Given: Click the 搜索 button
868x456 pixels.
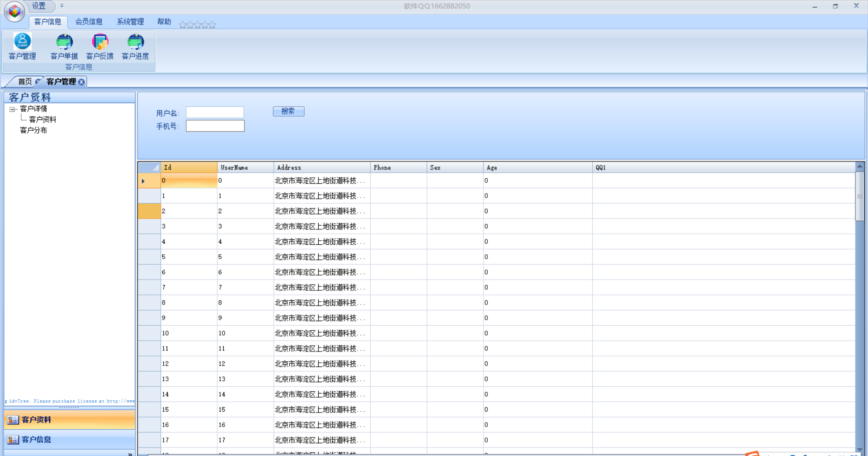Looking at the screenshot, I should (288, 111).
